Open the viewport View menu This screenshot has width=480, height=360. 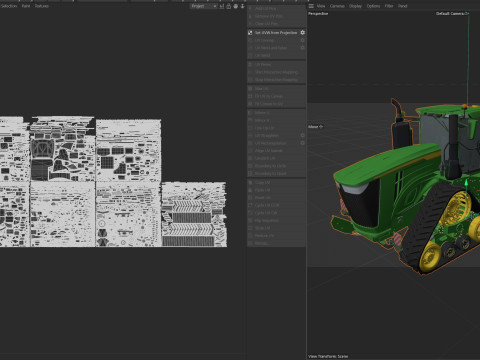(321, 6)
